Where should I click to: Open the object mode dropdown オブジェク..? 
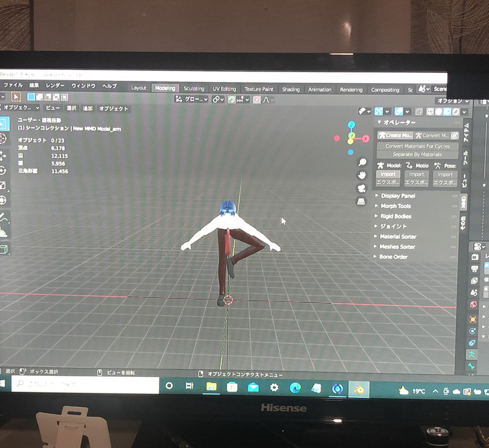20,108
